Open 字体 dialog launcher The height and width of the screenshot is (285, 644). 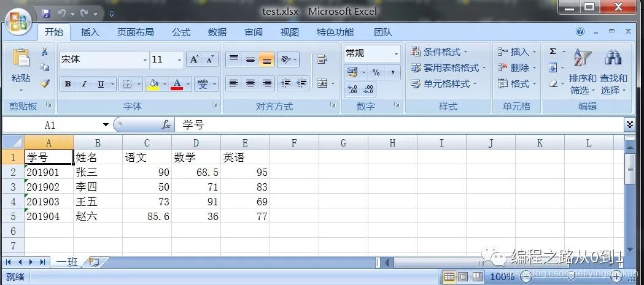pos(214,105)
